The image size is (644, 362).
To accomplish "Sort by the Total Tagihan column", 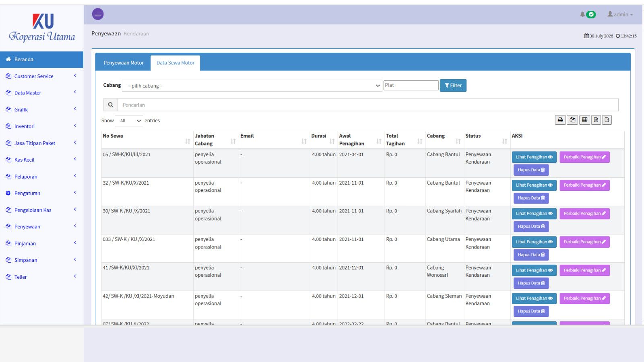I will coord(405,140).
